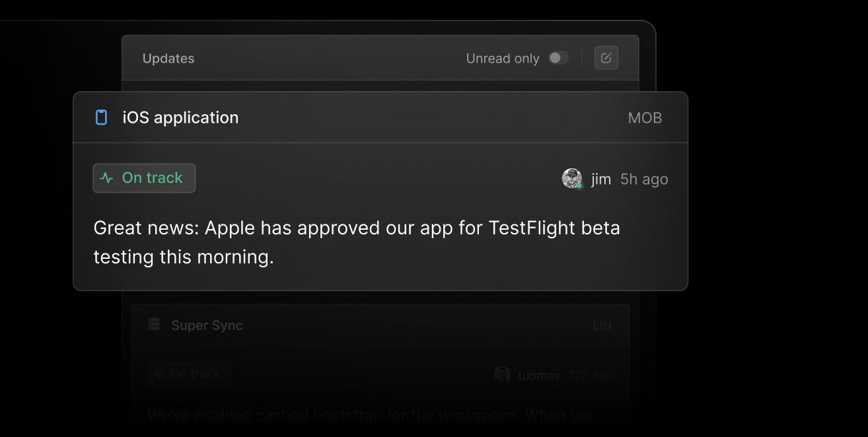Screen dimensions: 868x437
Task: Click the username tuomas
Action: tap(538, 376)
